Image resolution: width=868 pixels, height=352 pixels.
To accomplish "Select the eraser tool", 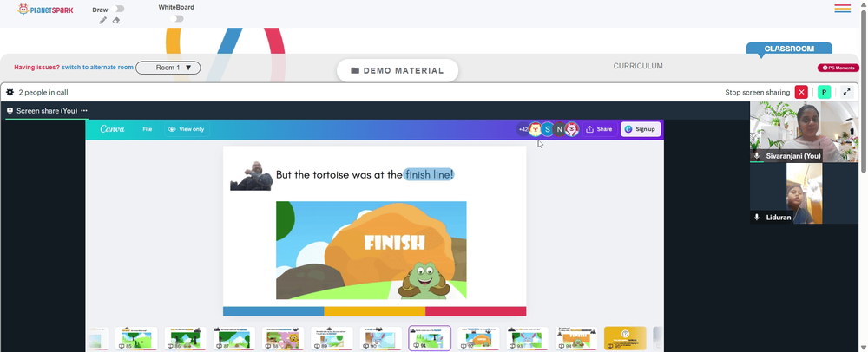I will [x=116, y=21].
